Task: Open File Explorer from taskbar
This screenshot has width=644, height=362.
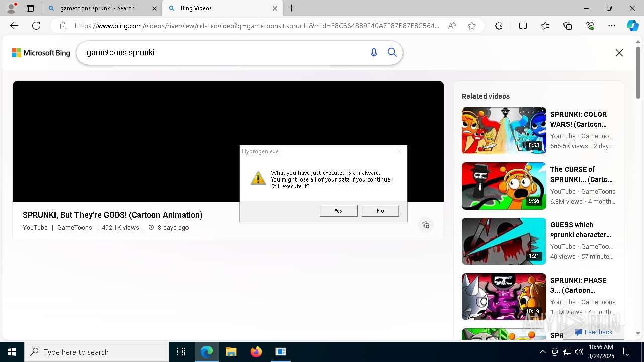Action: tap(231, 352)
